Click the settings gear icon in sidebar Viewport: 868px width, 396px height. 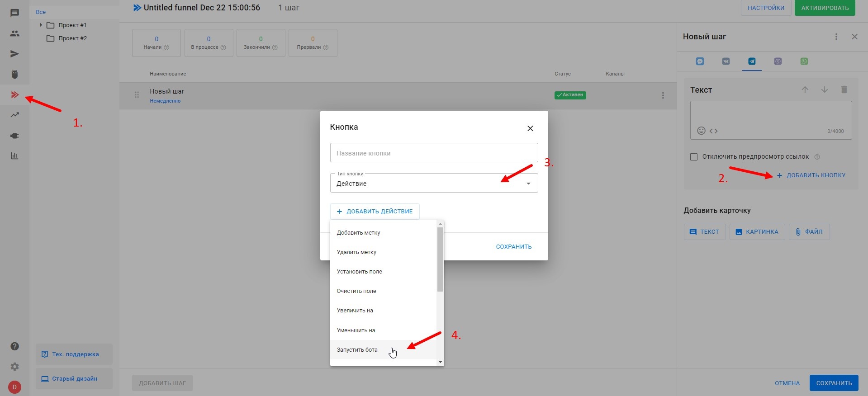tap(14, 367)
